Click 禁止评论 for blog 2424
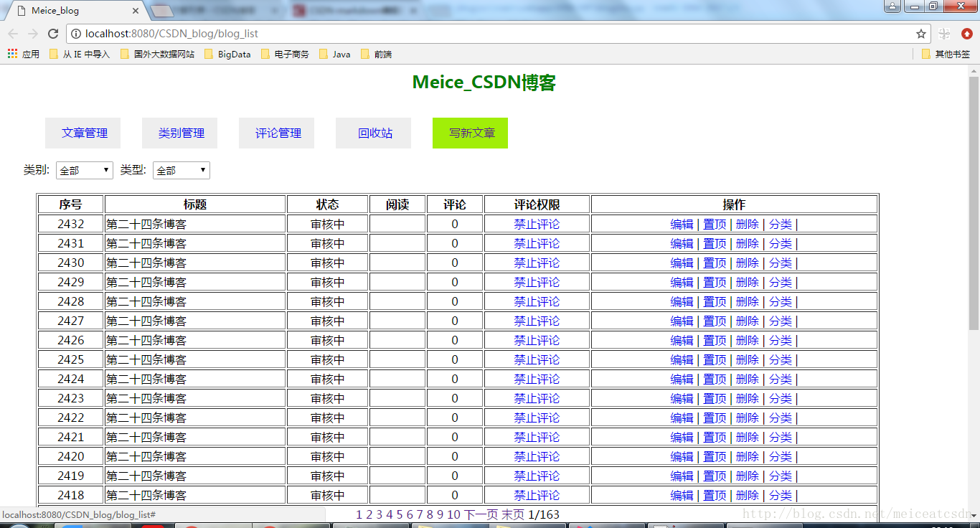Image resolution: width=980 pixels, height=528 pixels. (x=537, y=379)
